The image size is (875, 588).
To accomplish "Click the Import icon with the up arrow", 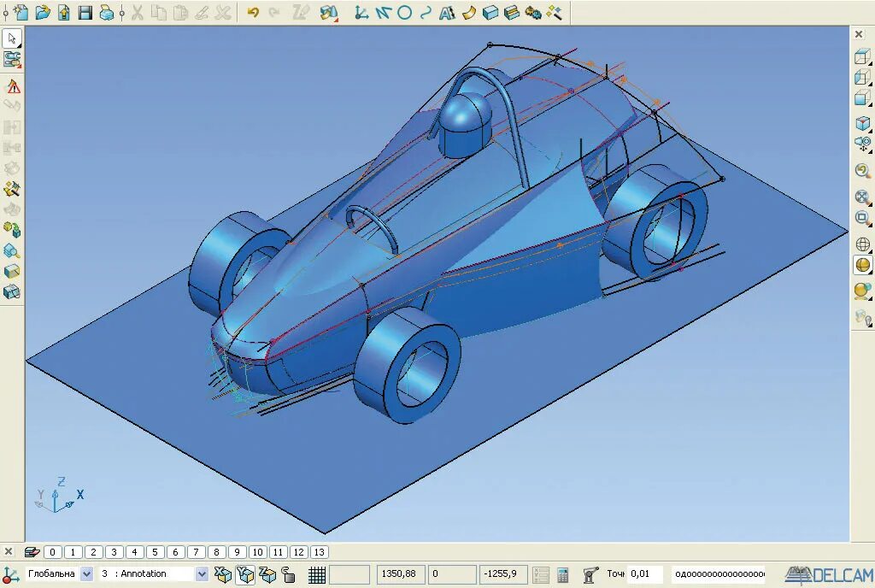I will click(63, 12).
